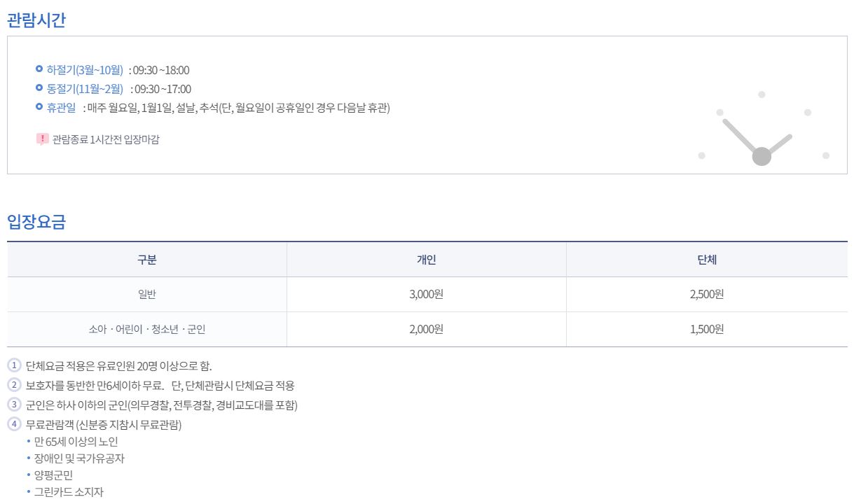Click the 그린카드 소지자 list item
This screenshot has height=504, width=861.
click(x=69, y=492)
